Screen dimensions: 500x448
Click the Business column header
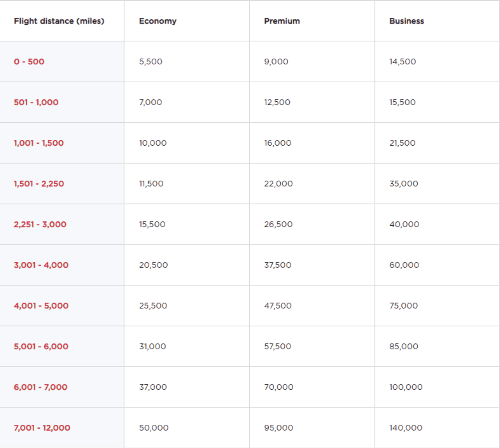[407, 21]
